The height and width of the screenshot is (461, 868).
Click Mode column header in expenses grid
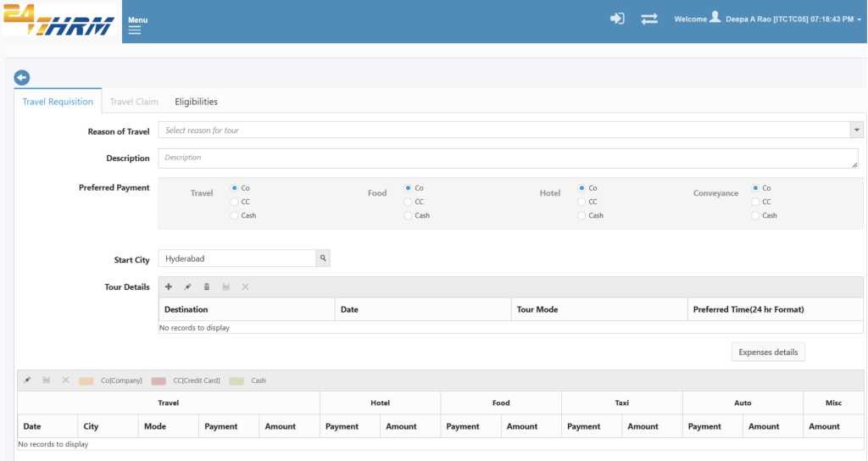(x=169, y=426)
